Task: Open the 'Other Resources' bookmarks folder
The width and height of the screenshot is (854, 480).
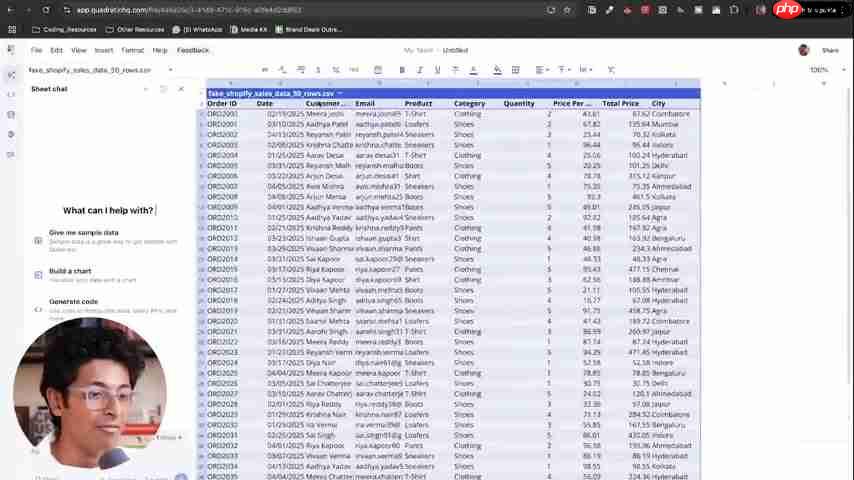Action: point(135,29)
